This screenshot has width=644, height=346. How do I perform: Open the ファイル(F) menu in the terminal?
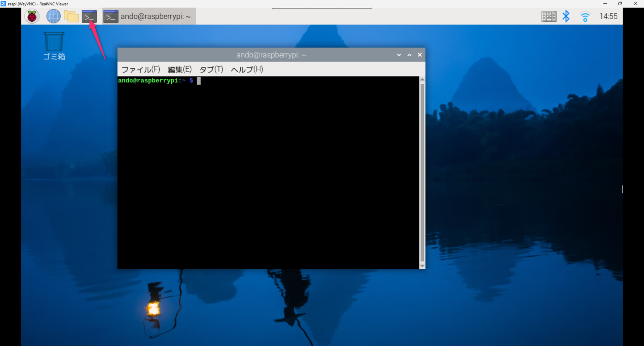pos(140,69)
